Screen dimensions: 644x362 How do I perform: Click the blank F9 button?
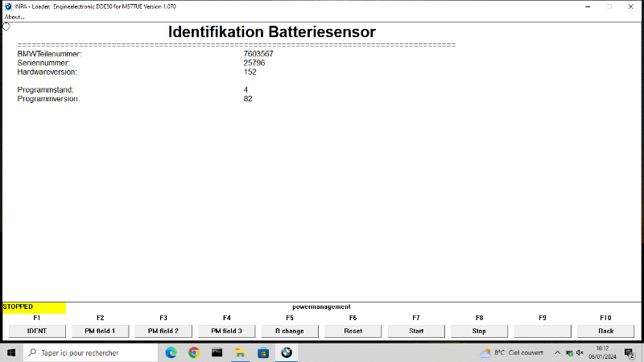[543, 331]
